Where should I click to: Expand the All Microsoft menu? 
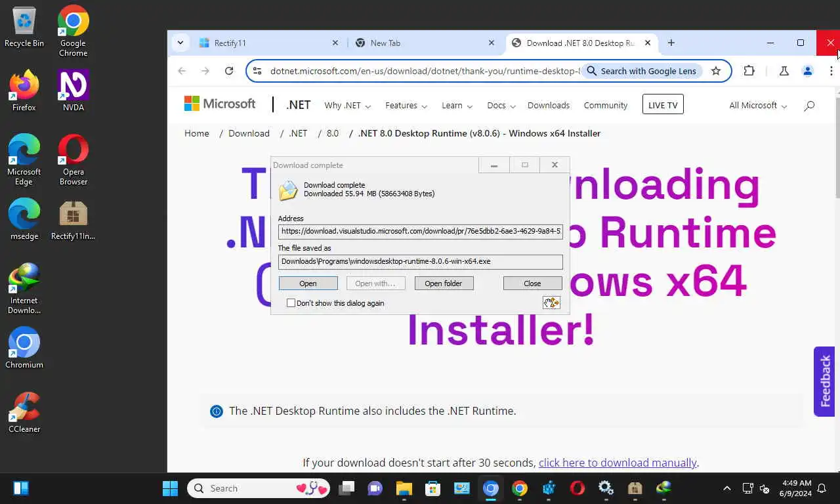[x=758, y=105]
